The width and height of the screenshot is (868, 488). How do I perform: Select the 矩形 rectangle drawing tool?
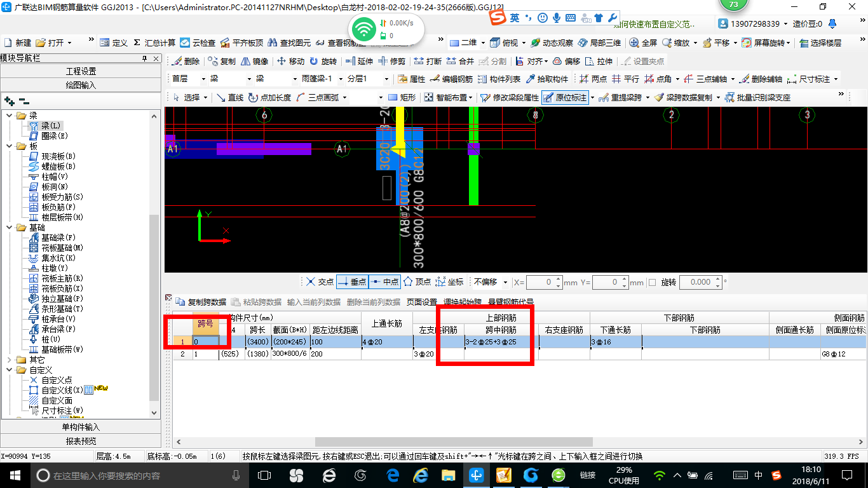[402, 97]
